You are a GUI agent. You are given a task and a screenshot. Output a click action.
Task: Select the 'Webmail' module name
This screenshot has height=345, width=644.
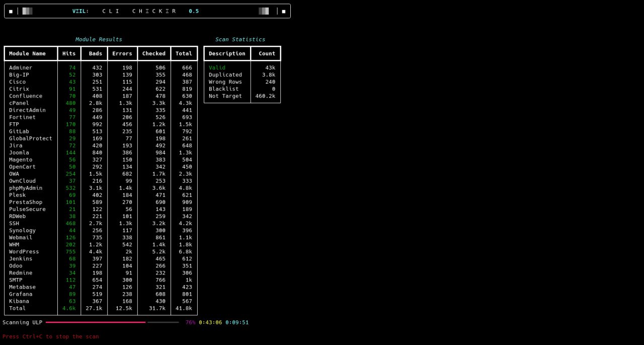pyautogui.click(x=21, y=237)
